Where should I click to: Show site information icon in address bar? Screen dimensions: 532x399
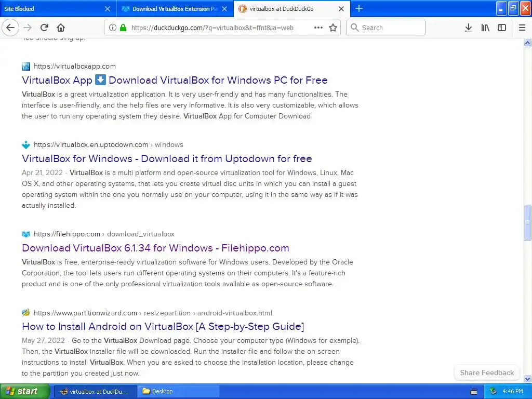pyautogui.click(x=112, y=28)
